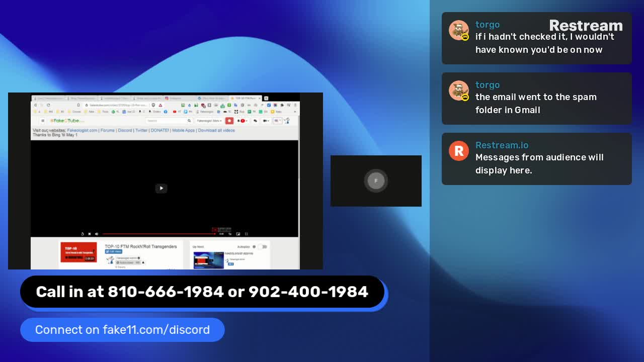Viewport: 644px width, 362px height.
Task: Click the Call in at 810-666-1984 banner
Action: tap(202, 292)
